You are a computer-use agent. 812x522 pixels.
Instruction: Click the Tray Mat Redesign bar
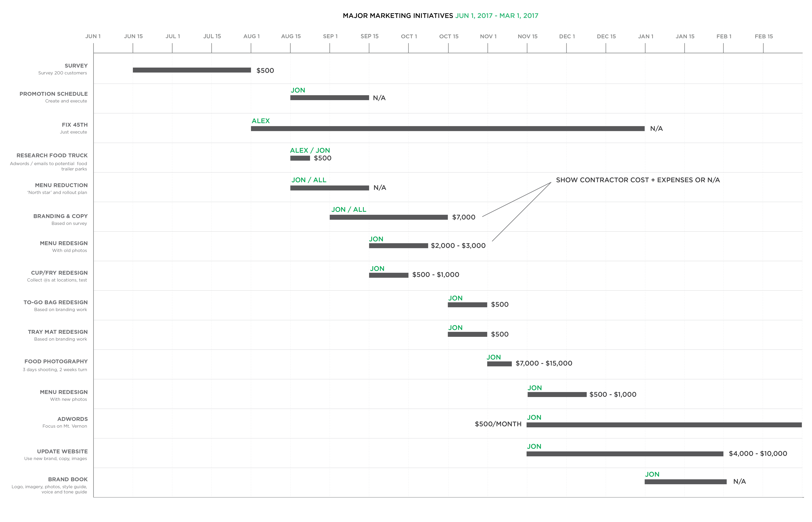point(468,334)
